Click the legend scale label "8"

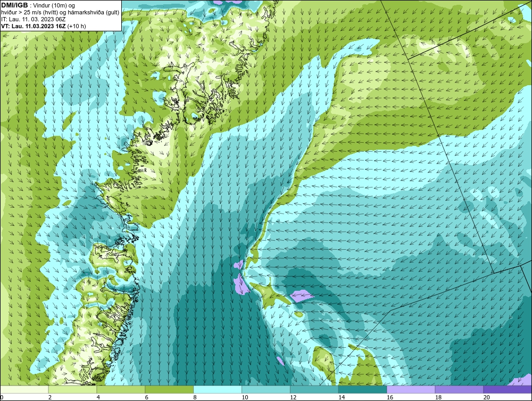click(195, 397)
